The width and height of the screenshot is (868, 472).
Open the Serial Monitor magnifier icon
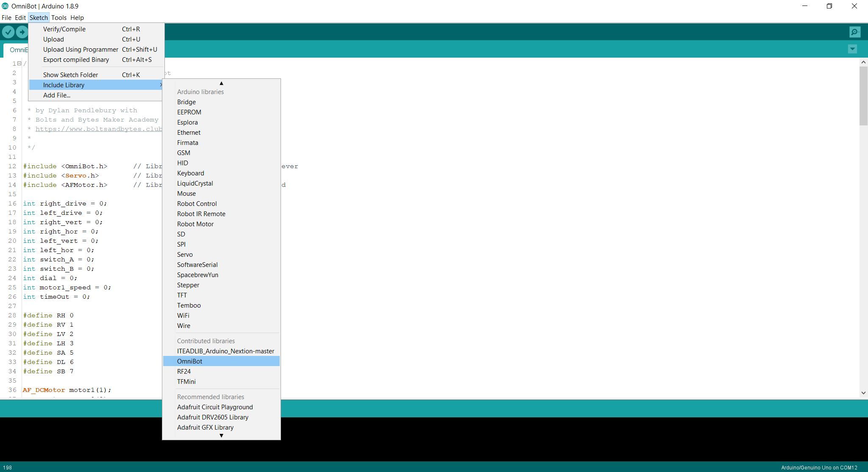coord(854,32)
